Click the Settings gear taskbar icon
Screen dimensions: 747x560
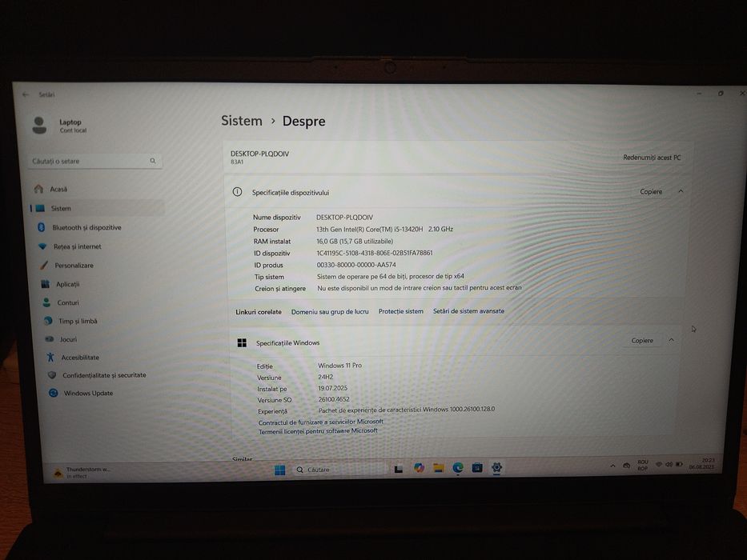(496, 467)
